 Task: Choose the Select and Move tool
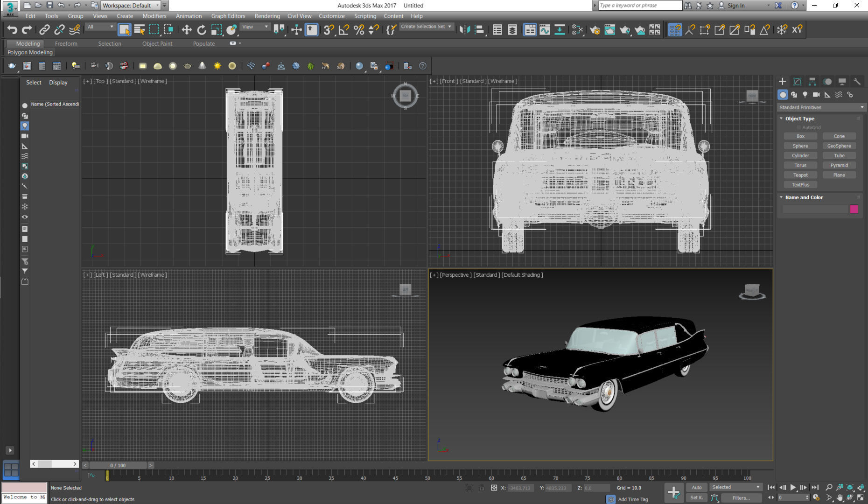click(187, 30)
